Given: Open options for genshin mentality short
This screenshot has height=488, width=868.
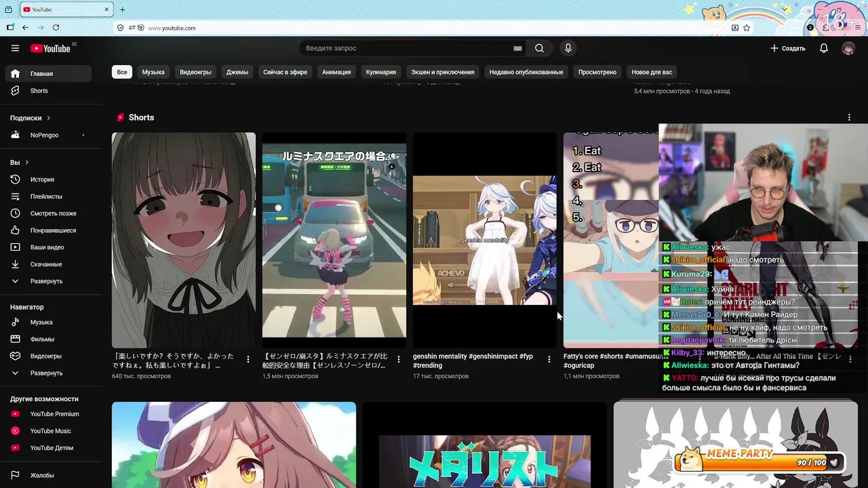Looking at the screenshot, I should tap(549, 359).
